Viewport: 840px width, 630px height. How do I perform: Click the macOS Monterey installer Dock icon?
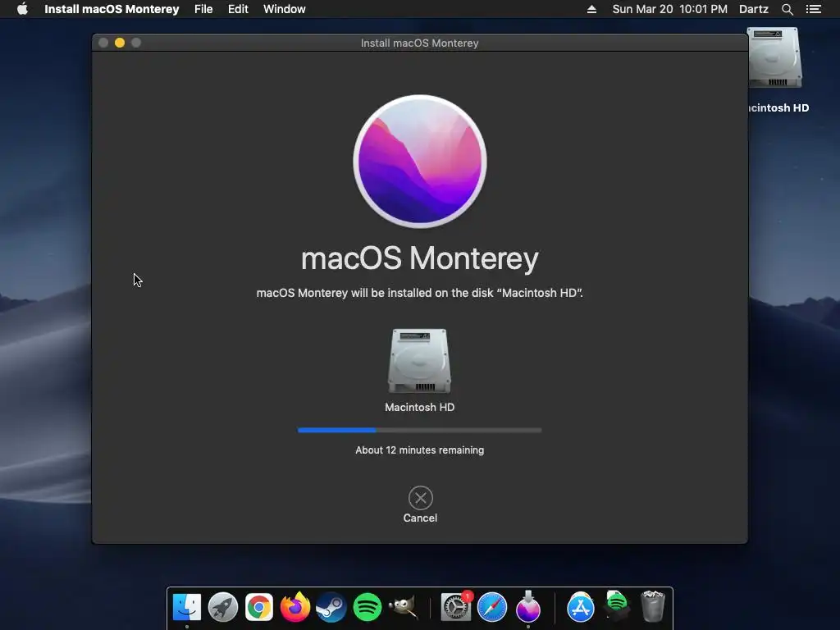coord(528,607)
